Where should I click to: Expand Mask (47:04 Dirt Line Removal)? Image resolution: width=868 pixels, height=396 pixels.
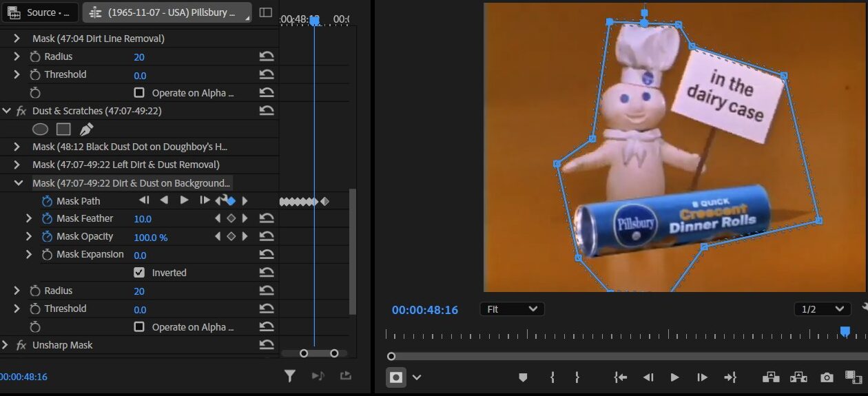click(17, 39)
